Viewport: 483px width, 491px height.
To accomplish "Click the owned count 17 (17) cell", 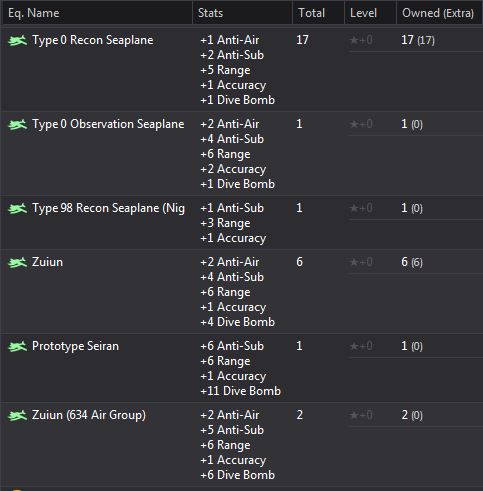I will 418,40.
